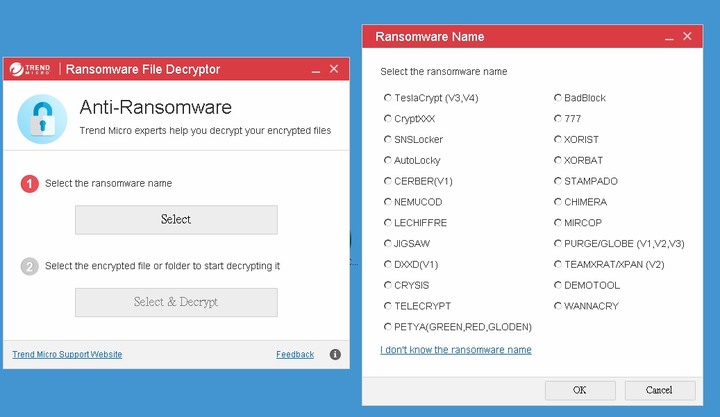Click the Select & Decrypt button
Image resolution: width=720 pixels, height=417 pixels.
[176, 302]
